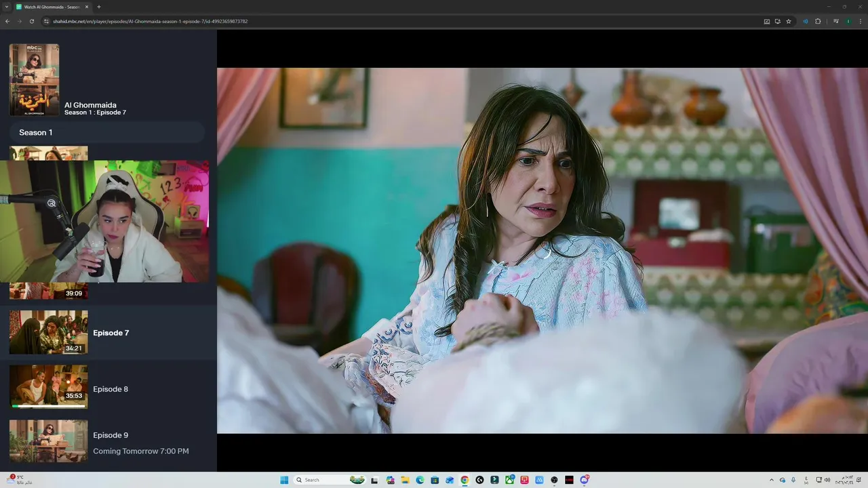This screenshot has height=488, width=868.
Task: Select the Episode 9 title
Action: (111, 435)
